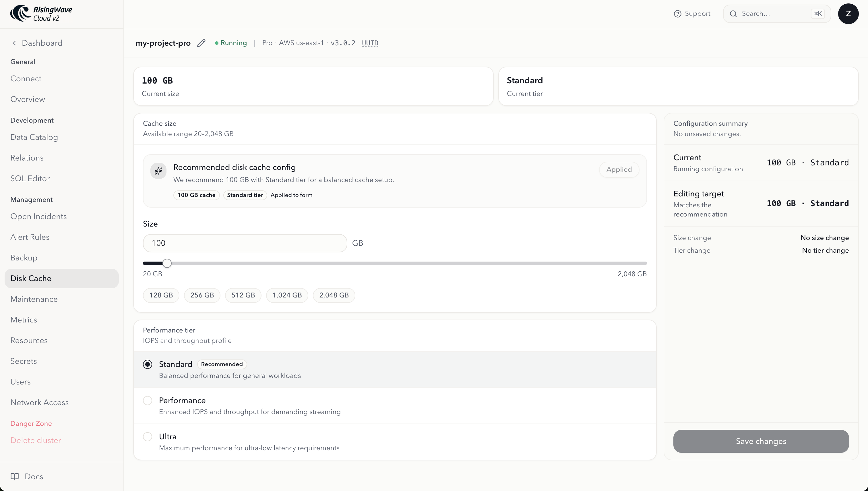868x491 pixels.
Task: Click the RisingWave Cloud logo
Action: pos(41,13)
